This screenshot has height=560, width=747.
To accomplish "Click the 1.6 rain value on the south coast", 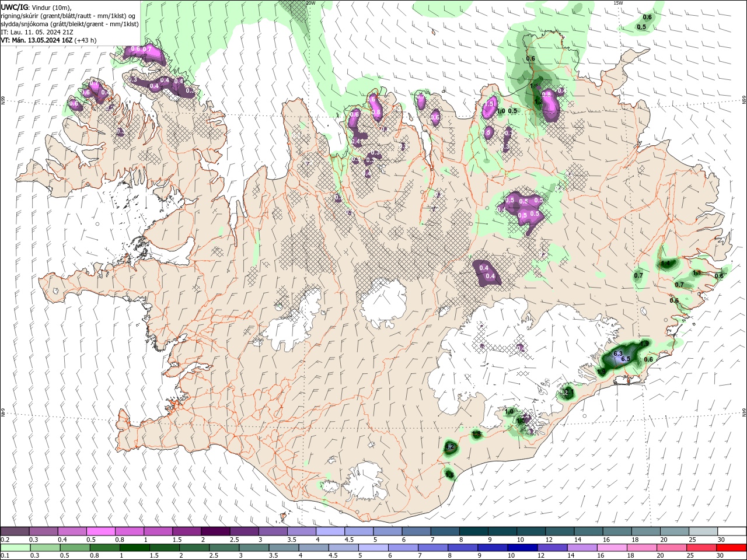I will [449, 475].
